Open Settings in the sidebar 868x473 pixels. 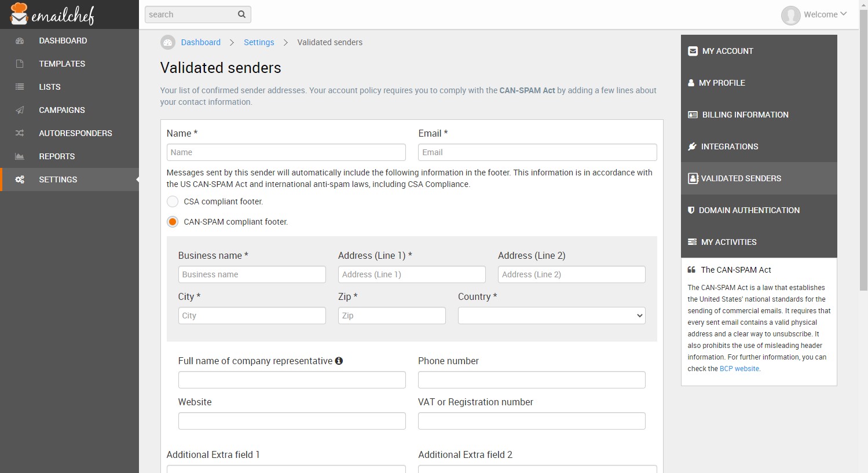click(x=69, y=179)
